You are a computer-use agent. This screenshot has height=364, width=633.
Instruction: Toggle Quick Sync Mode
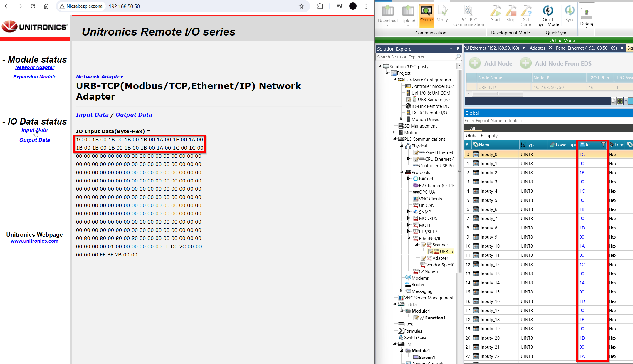(548, 16)
